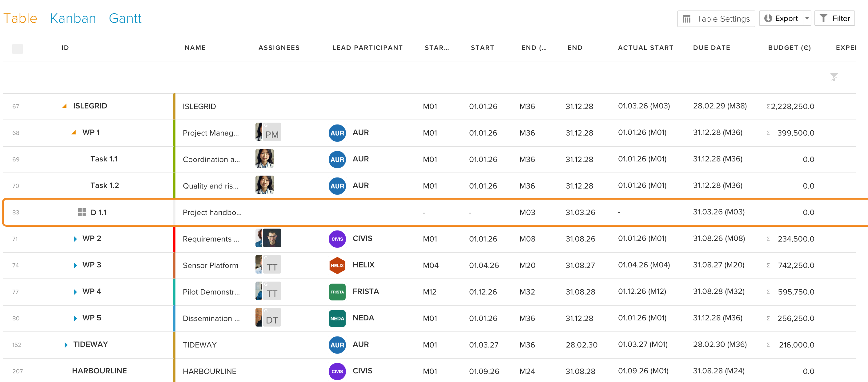This screenshot has width=868, height=382.
Task: Sort by the DUE DATE column header
Action: 711,47
